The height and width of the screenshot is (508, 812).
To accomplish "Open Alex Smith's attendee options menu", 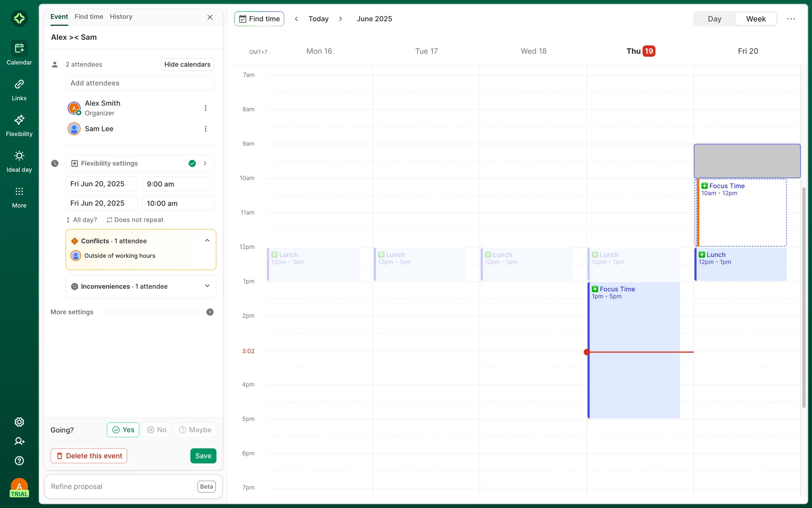I will (x=206, y=108).
